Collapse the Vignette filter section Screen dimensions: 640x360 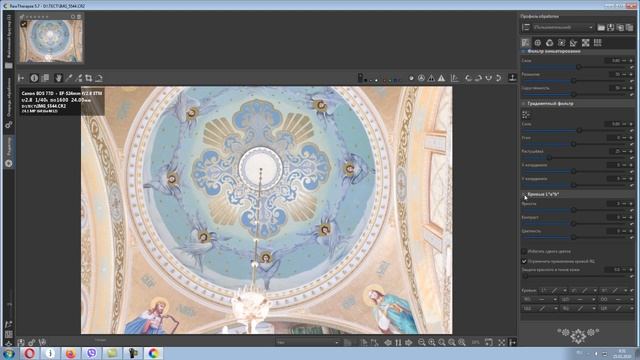pyautogui.click(x=523, y=52)
